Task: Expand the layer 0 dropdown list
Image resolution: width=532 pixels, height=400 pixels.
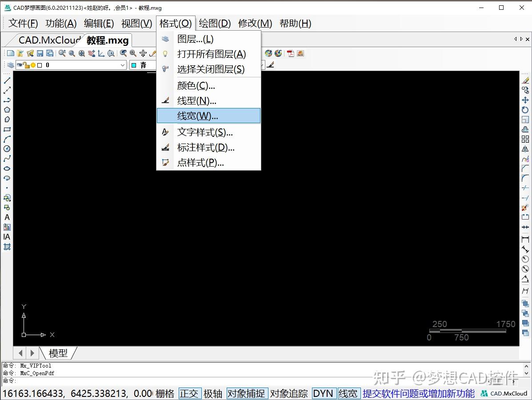Action: (123, 65)
